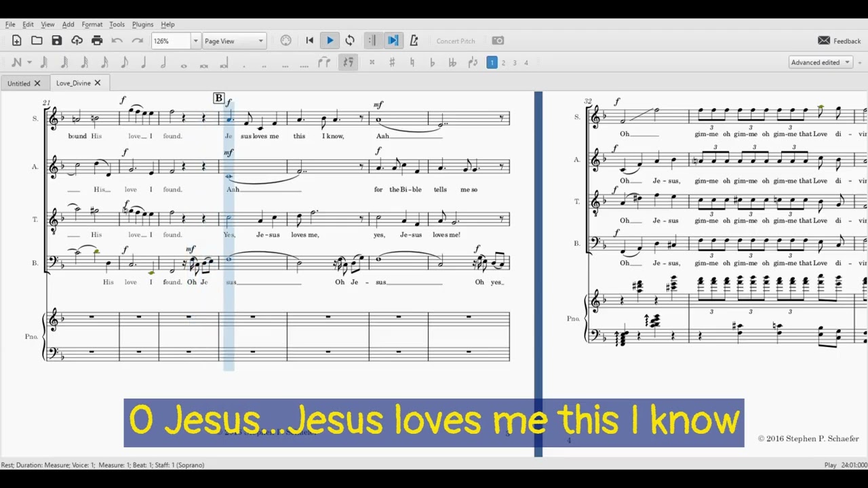Image resolution: width=868 pixels, height=488 pixels.
Task: Apply flat accidental
Action: click(x=432, y=62)
